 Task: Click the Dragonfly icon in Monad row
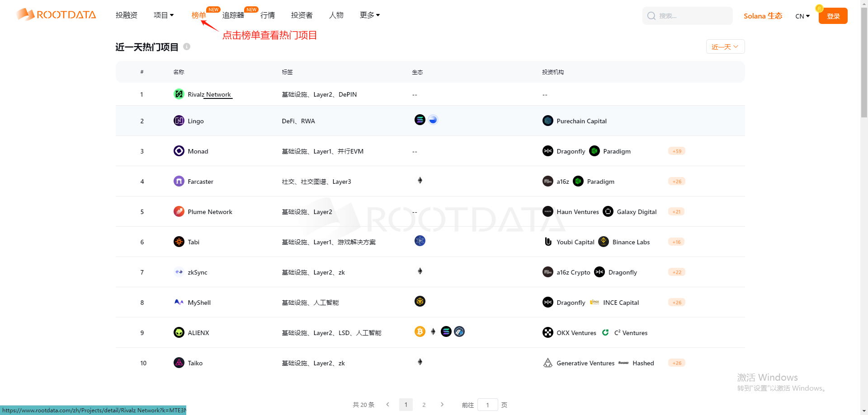coord(548,151)
